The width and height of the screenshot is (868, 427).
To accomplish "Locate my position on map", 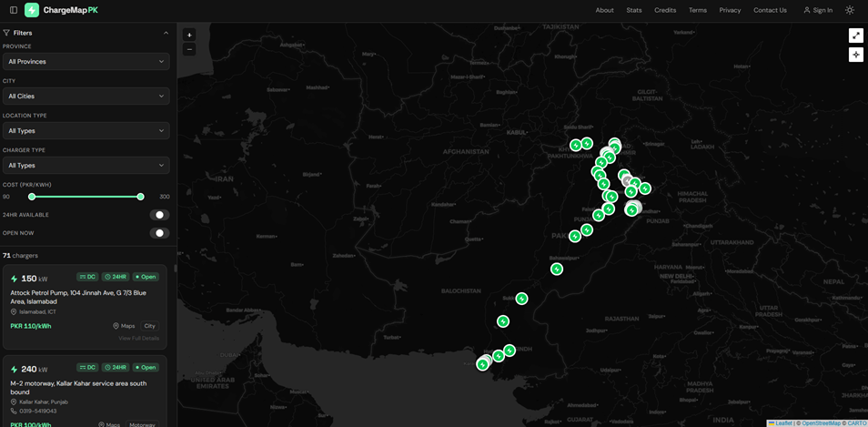I will (855, 55).
